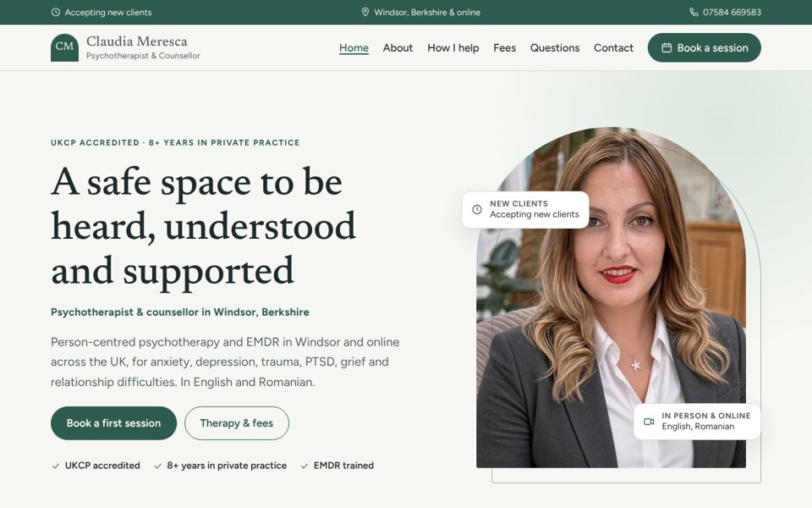Click the clock icon beside Accepting new clients in top bar
The width and height of the screenshot is (812, 508).
click(56, 12)
